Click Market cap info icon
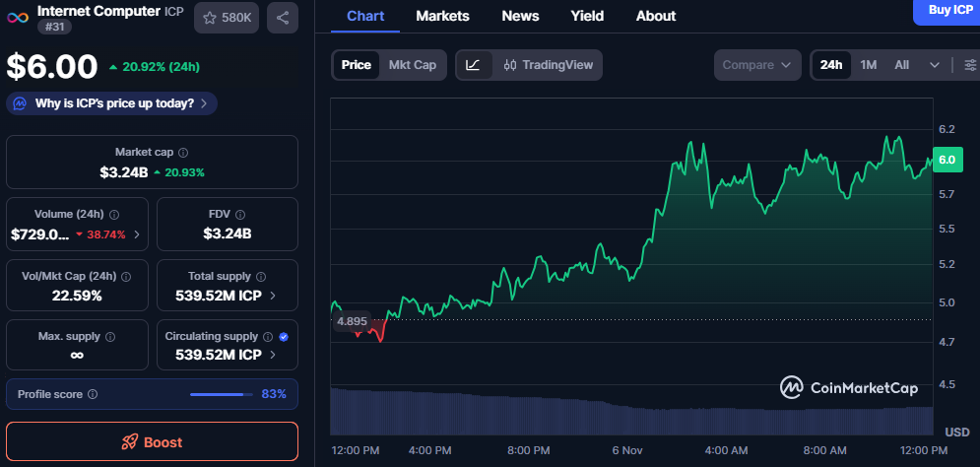The width and height of the screenshot is (980, 467). [x=183, y=153]
